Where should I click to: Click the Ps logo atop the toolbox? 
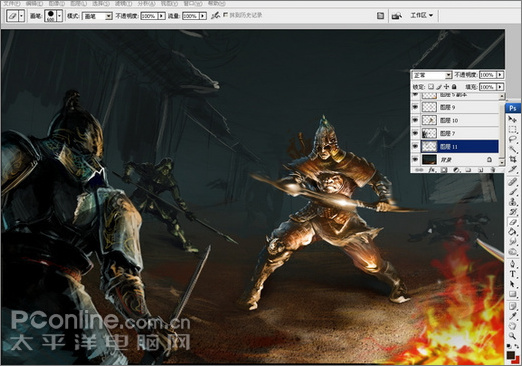click(x=513, y=108)
